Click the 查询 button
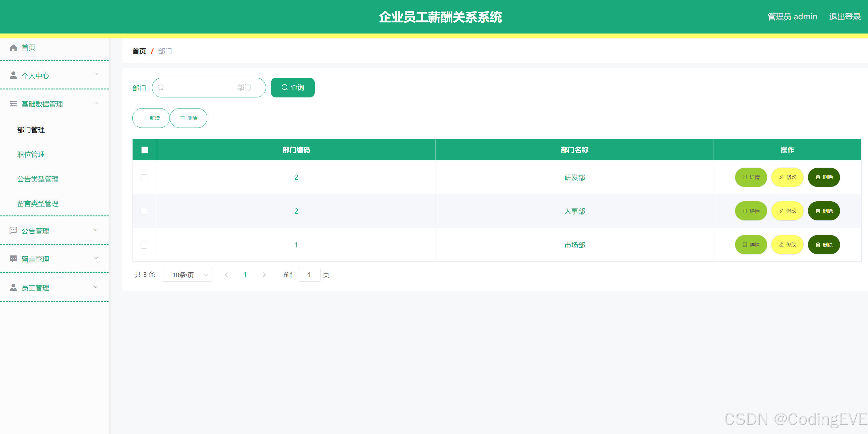Screen dimensions: 868x434 pos(293,88)
